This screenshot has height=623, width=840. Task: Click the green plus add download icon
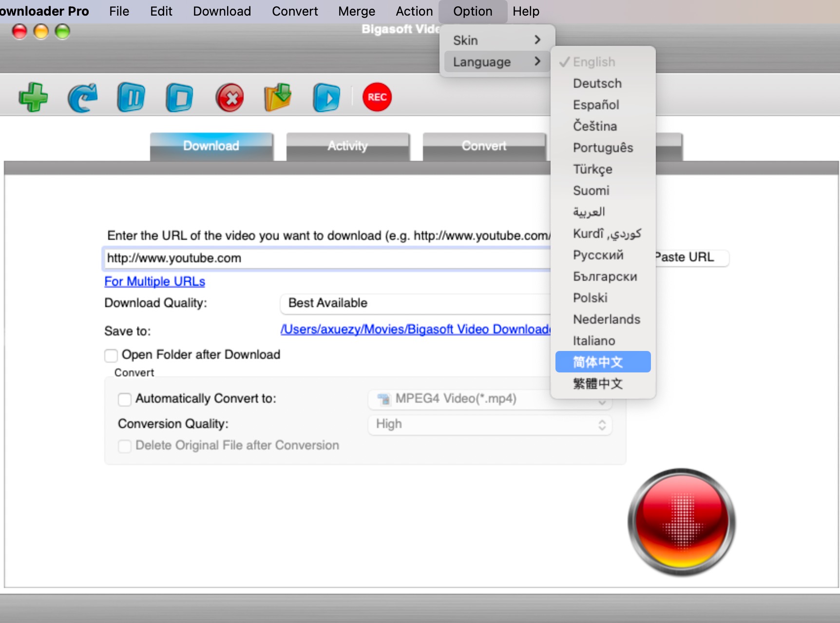click(x=33, y=97)
